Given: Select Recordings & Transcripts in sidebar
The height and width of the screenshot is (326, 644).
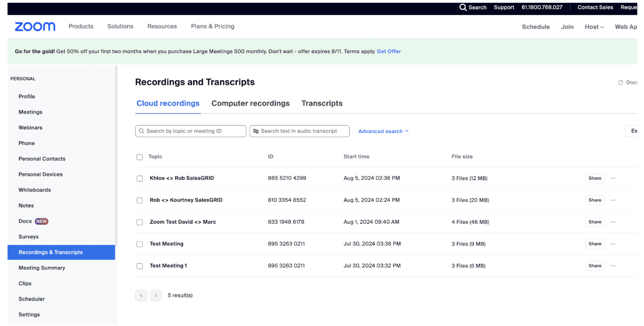Looking at the screenshot, I should pyautogui.click(x=61, y=252).
